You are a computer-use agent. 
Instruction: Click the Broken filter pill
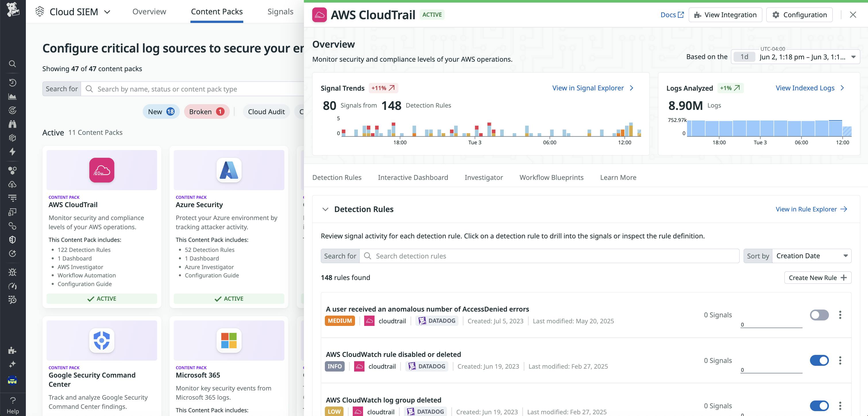pyautogui.click(x=206, y=112)
